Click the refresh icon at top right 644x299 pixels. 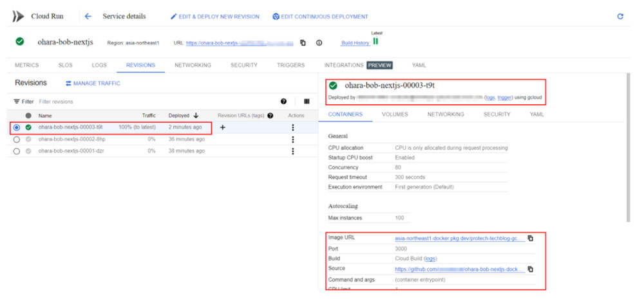click(620, 17)
